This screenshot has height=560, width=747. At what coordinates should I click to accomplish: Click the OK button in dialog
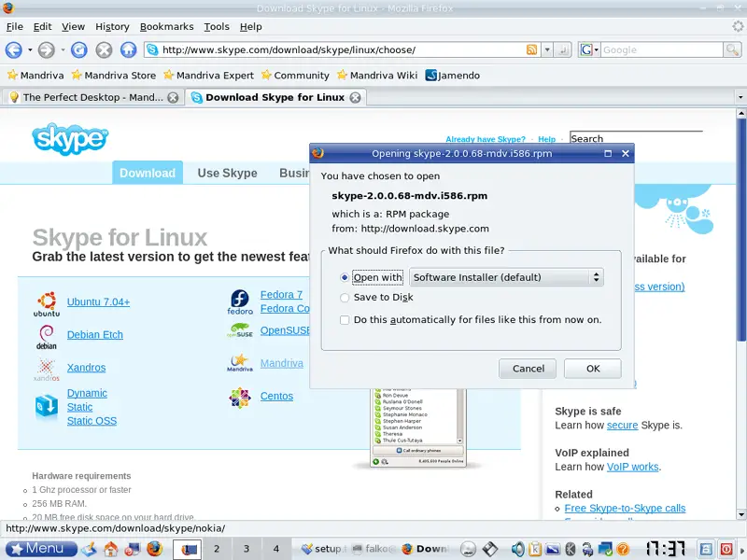pos(593,369)
